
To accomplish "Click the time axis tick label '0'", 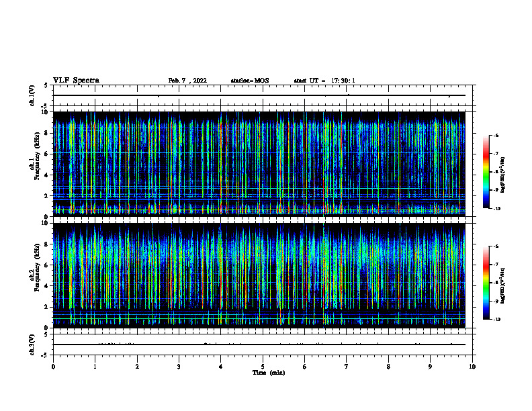I will 53,367.
